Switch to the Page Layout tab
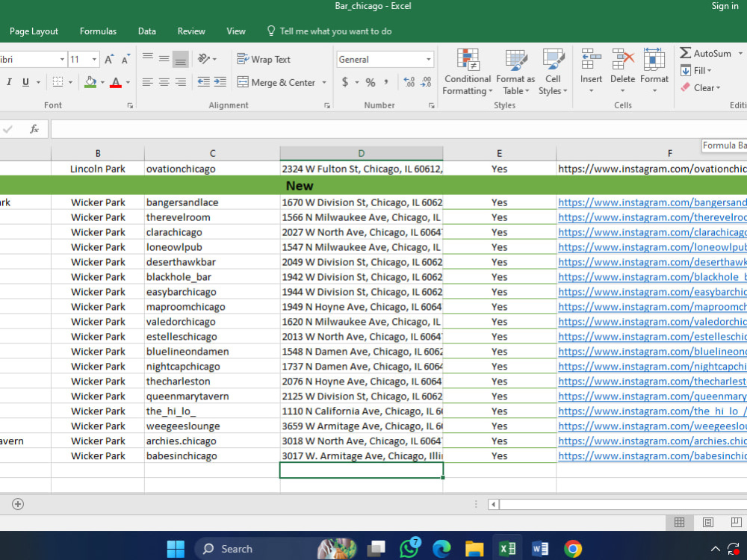747x560 pixels. (x=34, y=31)
